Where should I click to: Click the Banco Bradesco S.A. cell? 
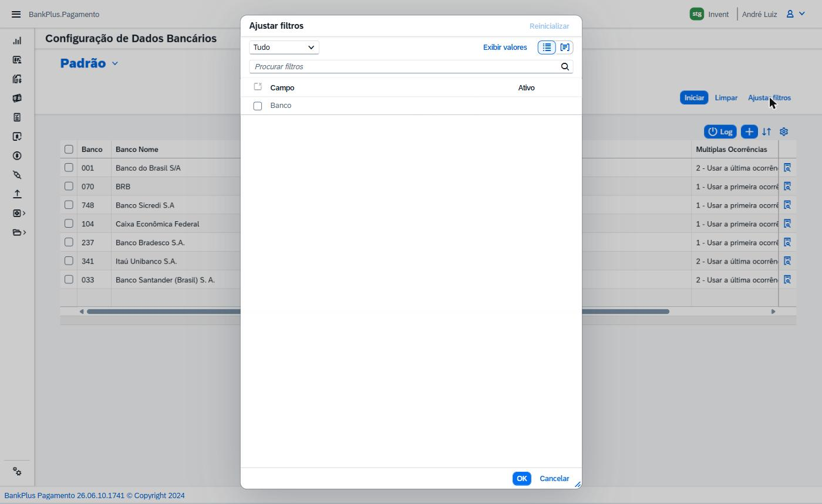[x=150, y=242]
